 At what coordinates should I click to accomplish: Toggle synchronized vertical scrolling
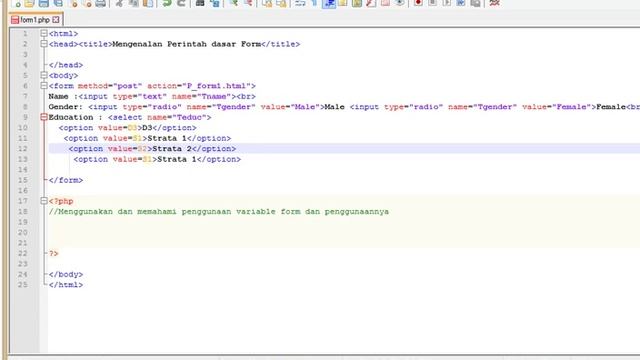tap(267, 3)
